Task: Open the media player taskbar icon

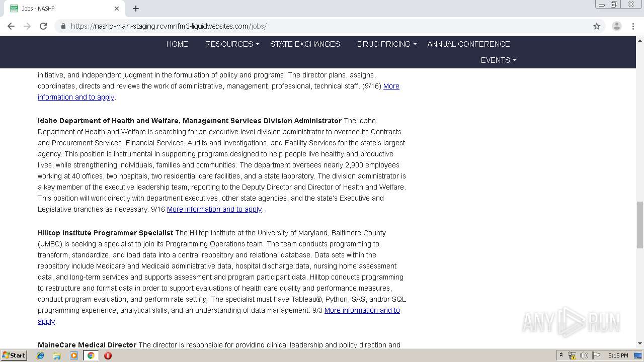Action: coord(74,355)
